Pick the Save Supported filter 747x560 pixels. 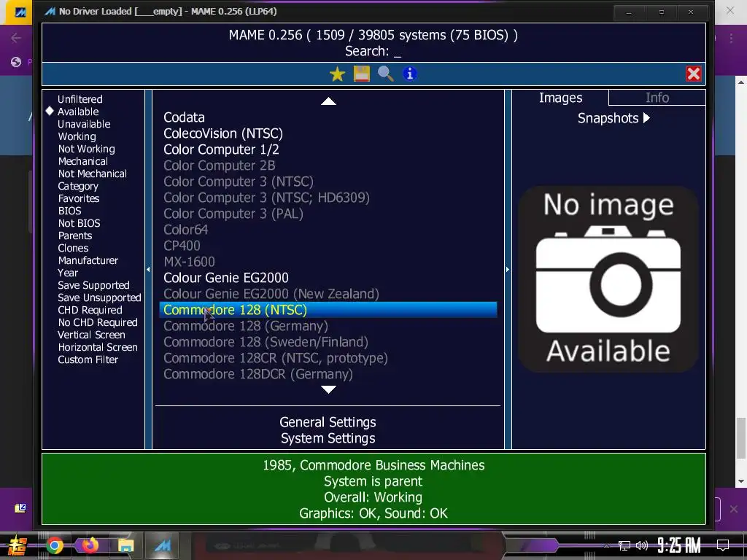click(x=93, y=285)
